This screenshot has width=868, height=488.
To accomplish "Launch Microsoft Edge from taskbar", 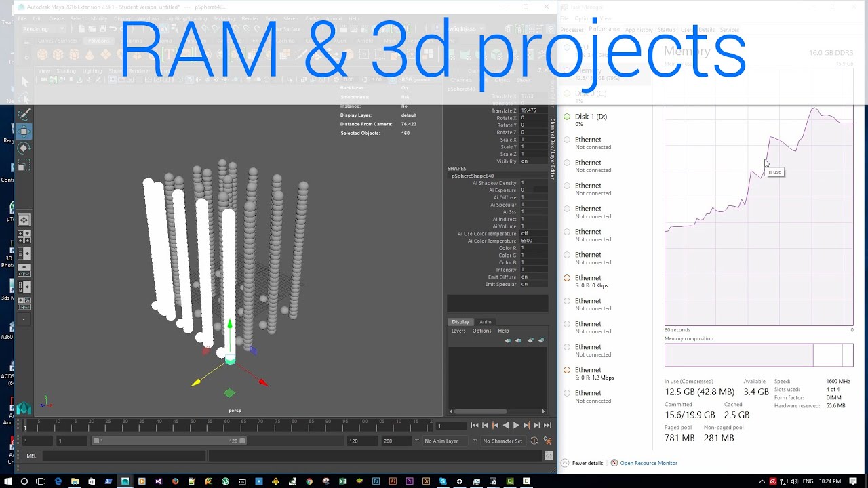I will (58, 481).
